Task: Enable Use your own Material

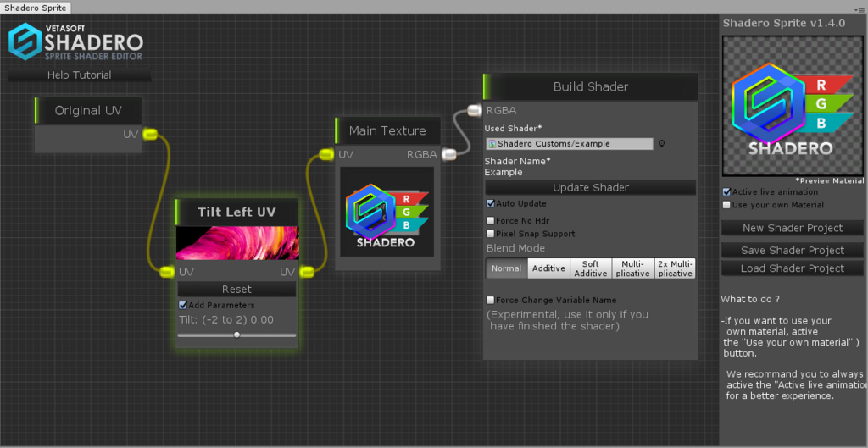Action: click(x=726, y=205)
